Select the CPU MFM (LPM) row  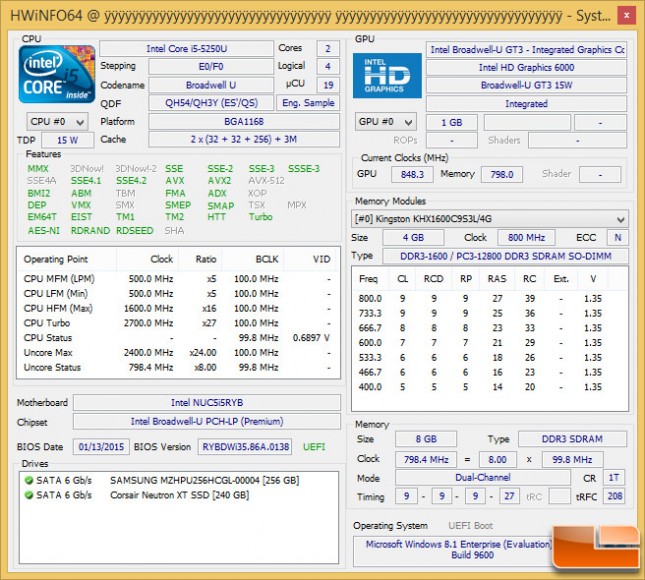point(178,278)
